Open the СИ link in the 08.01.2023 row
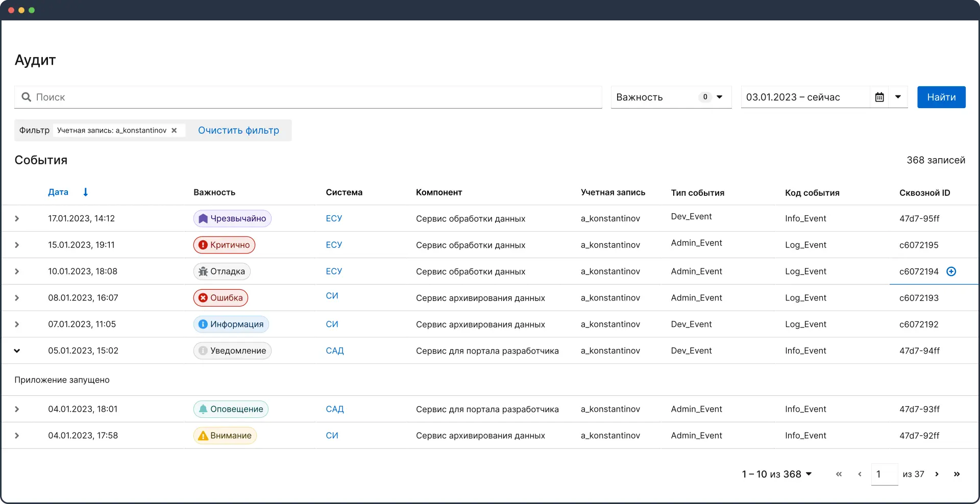The image size is (980, 504). (x=332, y=296)
